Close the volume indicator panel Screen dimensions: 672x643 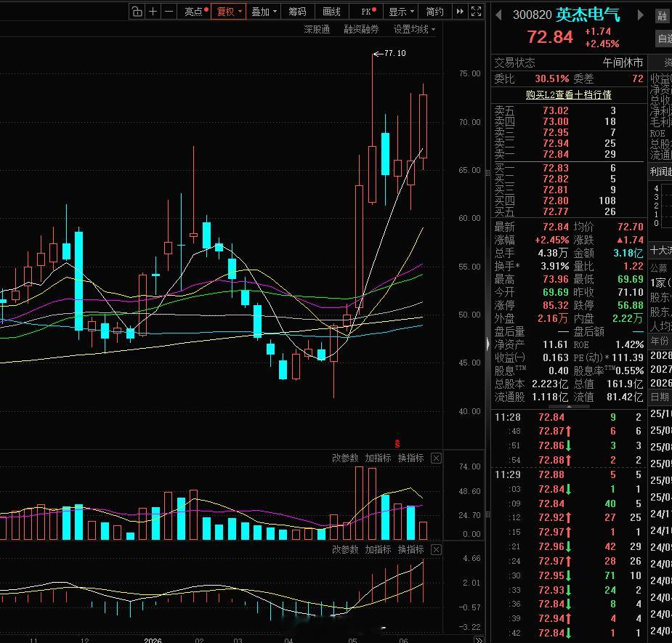[x=436, y=458]
